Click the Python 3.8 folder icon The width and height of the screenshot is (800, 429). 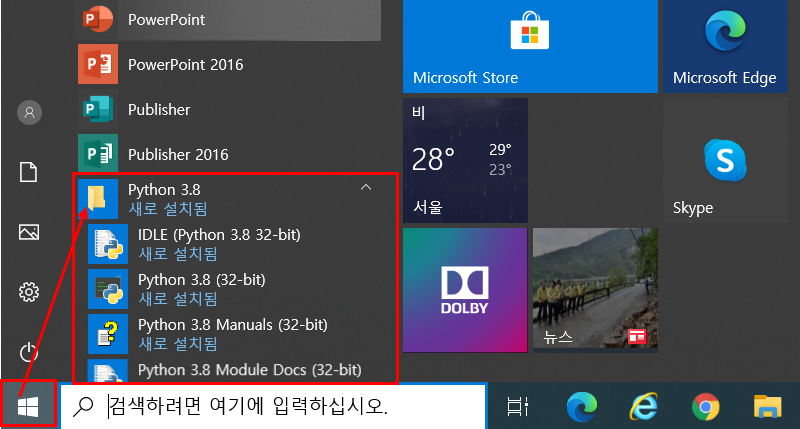(x=98, y=199)
